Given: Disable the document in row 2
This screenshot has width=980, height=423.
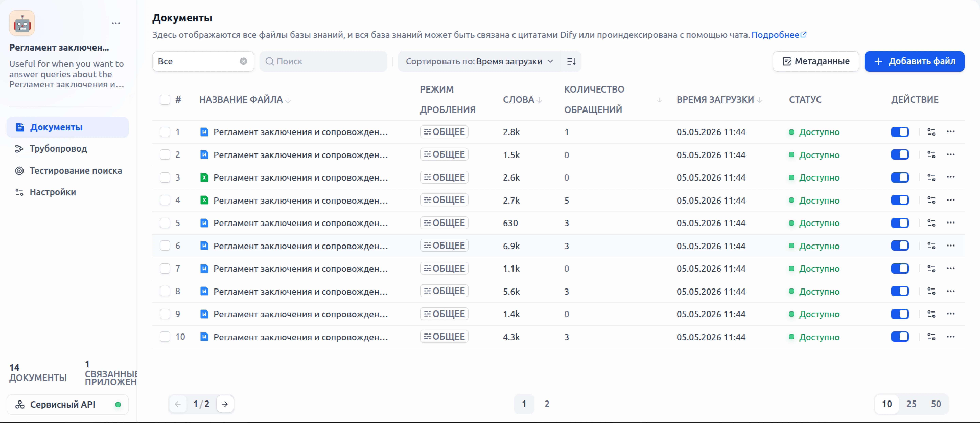Looking at the screenshot, I should 900,155.
